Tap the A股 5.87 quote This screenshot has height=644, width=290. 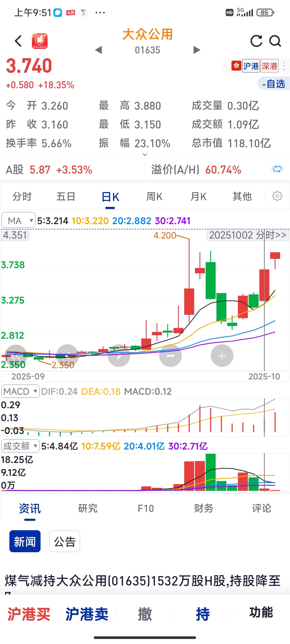coord(49,170)
